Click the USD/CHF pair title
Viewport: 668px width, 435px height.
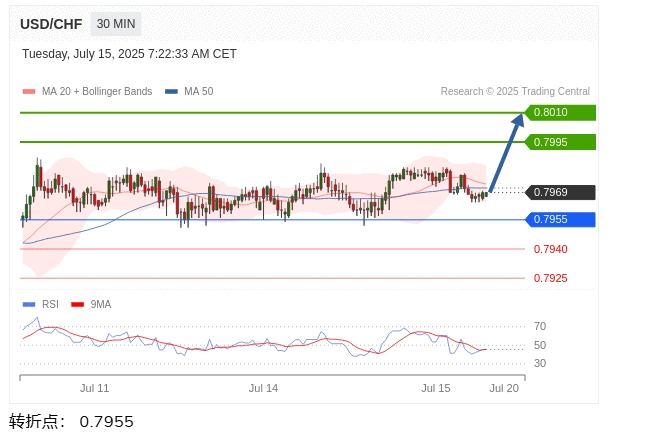pyautogui.click(x=51, y=24)
